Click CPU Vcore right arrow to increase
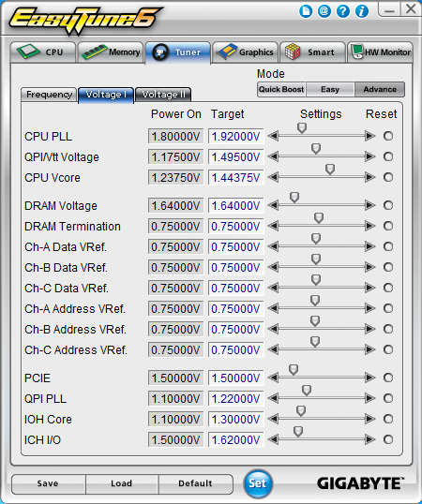 tap(370, 177)
